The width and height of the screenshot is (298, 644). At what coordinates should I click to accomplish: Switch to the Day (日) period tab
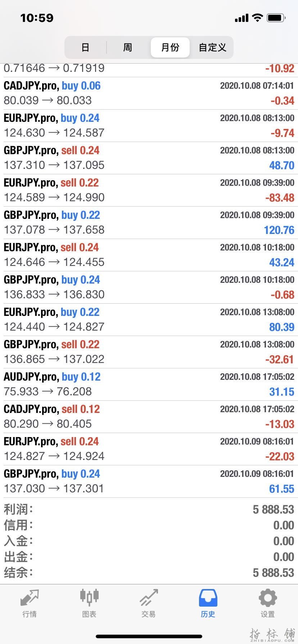point(85,47)
